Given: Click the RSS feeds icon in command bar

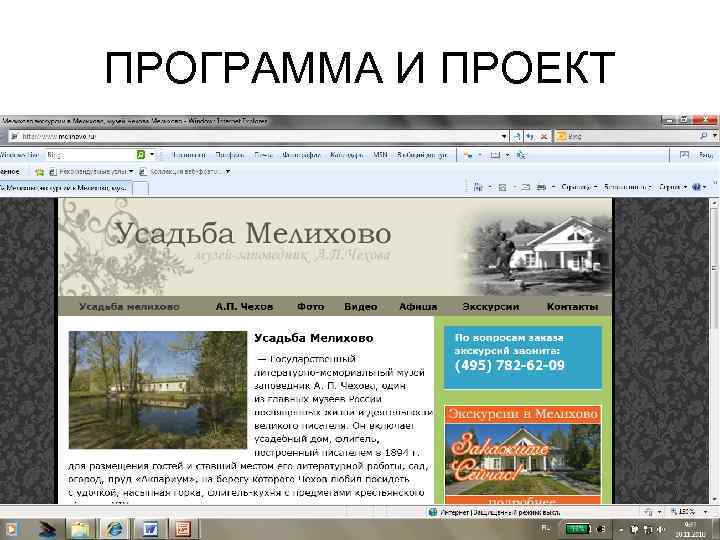Looking at the screenshot, I should 503,187.
